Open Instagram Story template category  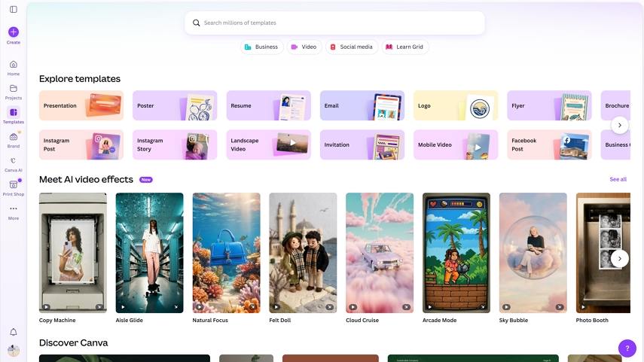175,144
